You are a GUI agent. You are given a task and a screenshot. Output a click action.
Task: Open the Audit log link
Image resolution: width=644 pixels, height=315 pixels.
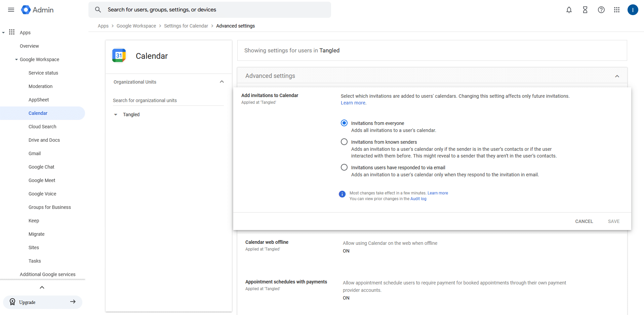(x=418, y=199)
